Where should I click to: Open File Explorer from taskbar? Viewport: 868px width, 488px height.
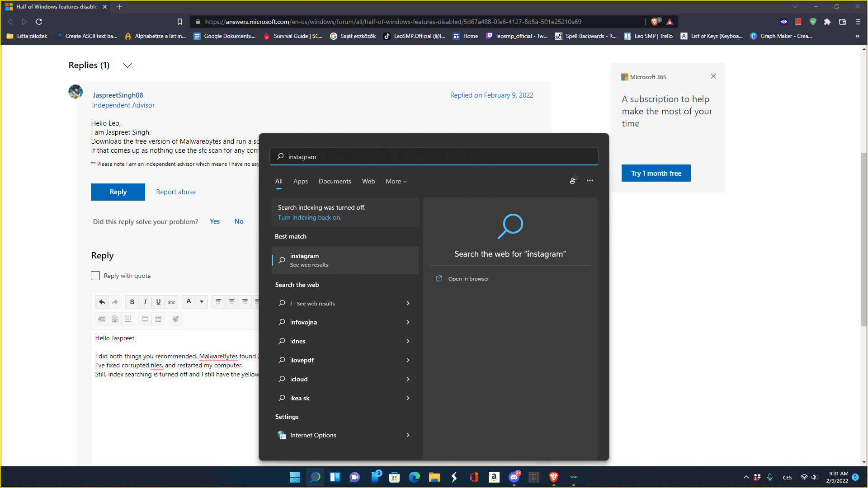(434, 477)
